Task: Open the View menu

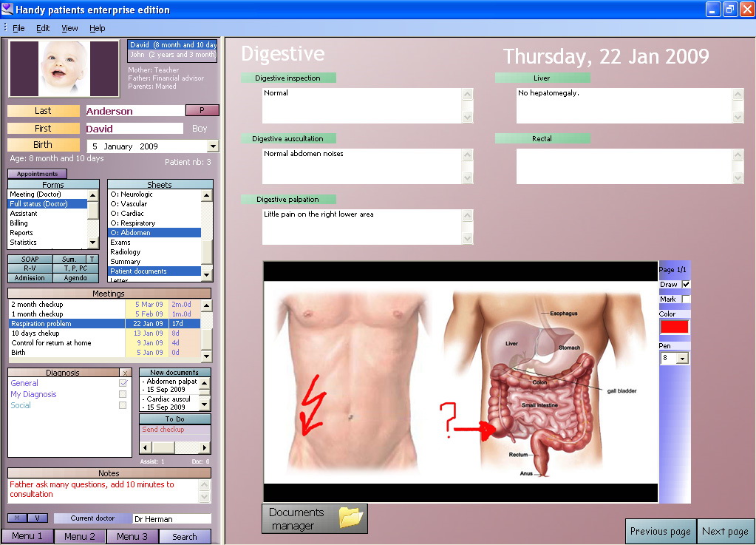Action: [69, 28]
